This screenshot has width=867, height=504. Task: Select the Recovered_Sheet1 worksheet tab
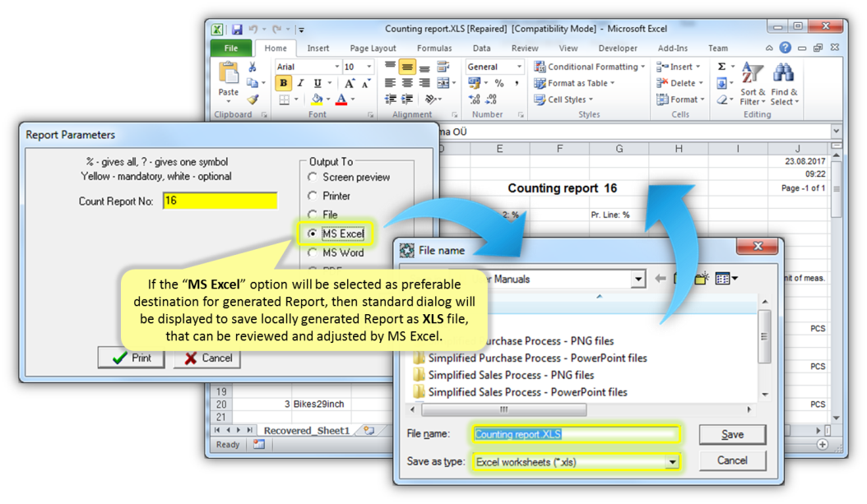coord(307,431)
